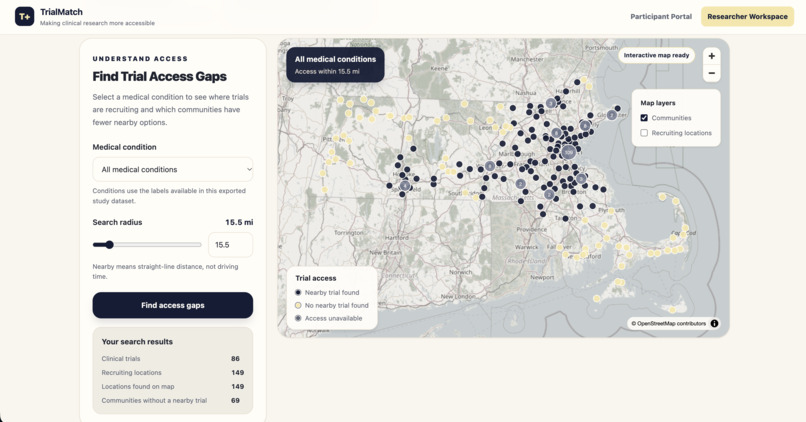
Task: Click the All medical conditions map card
Action: pos(335,65)
